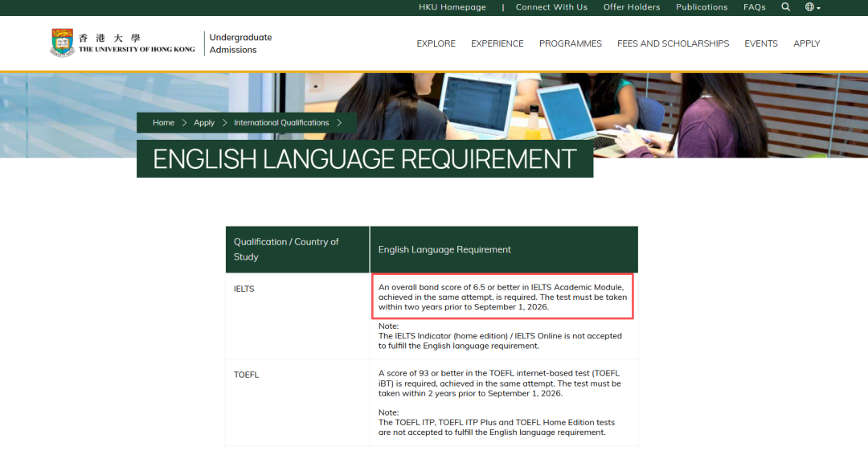
Task: Open FAQs in top bar
Action: point(755,7)
